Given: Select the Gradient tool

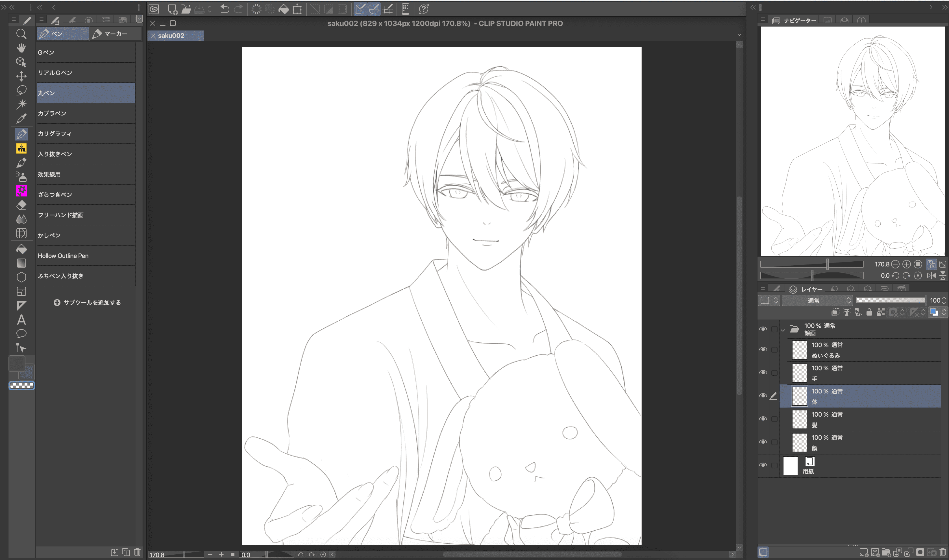Looking at the screenshot, I should [x=21, y=263].
